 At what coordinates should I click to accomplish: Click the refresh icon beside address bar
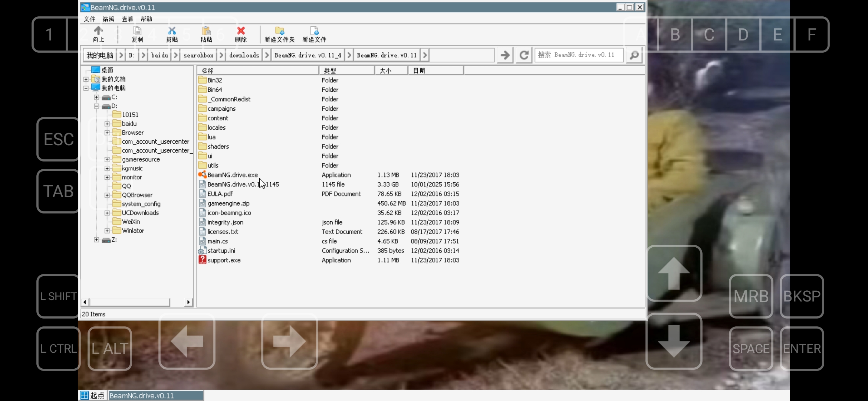point(524,55)
